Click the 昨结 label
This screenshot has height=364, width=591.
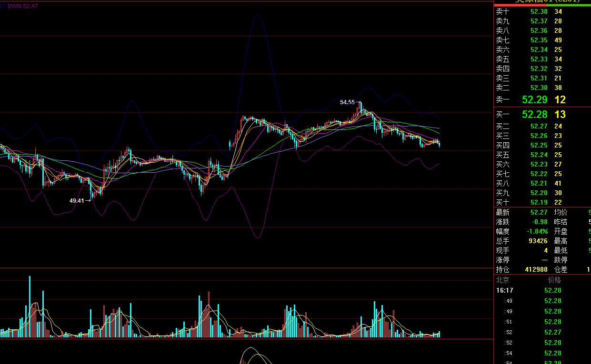click(x=561, y=222)
